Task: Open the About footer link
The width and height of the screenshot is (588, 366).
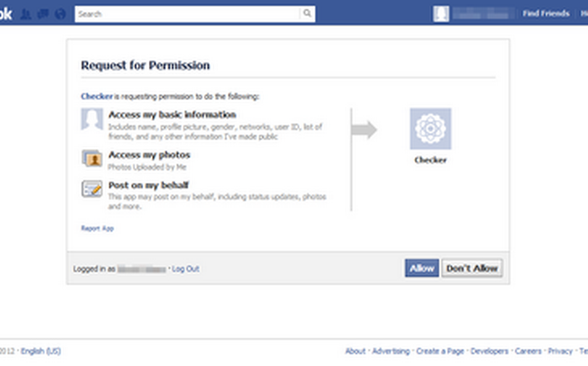Action: tap(355, 351)
